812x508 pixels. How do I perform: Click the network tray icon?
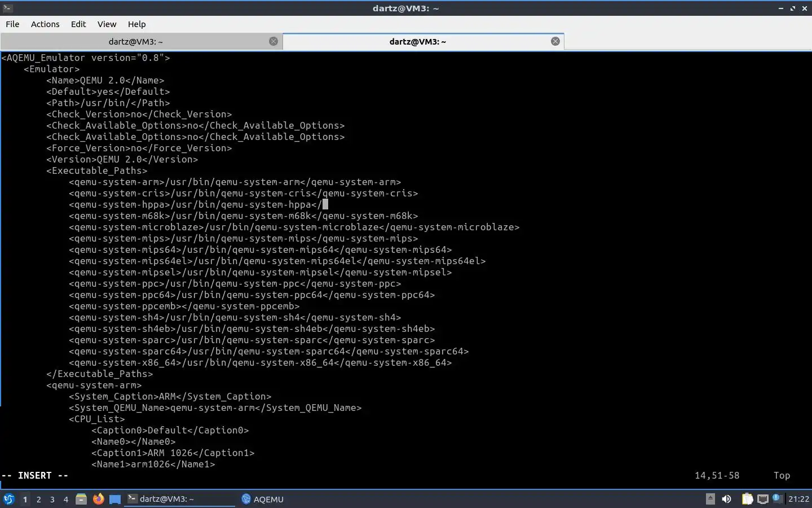pos(763,499)
